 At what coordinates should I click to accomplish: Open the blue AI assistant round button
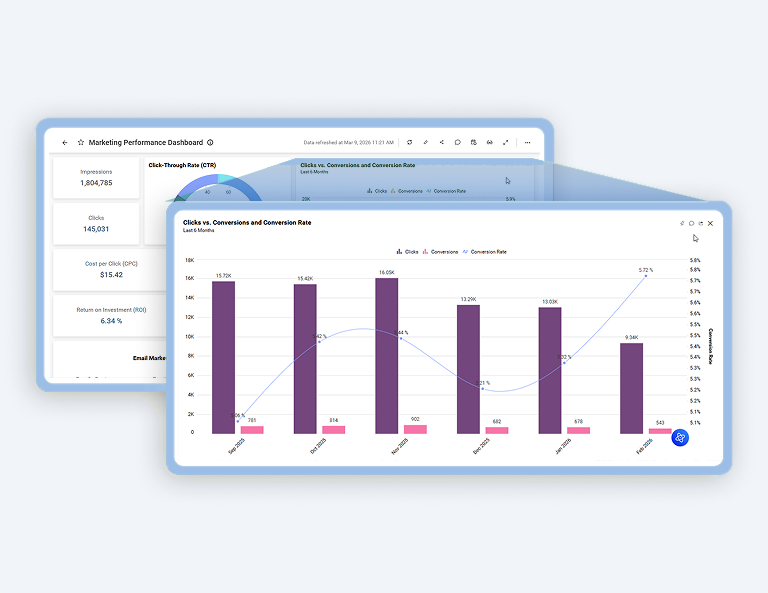click(680, 437)
